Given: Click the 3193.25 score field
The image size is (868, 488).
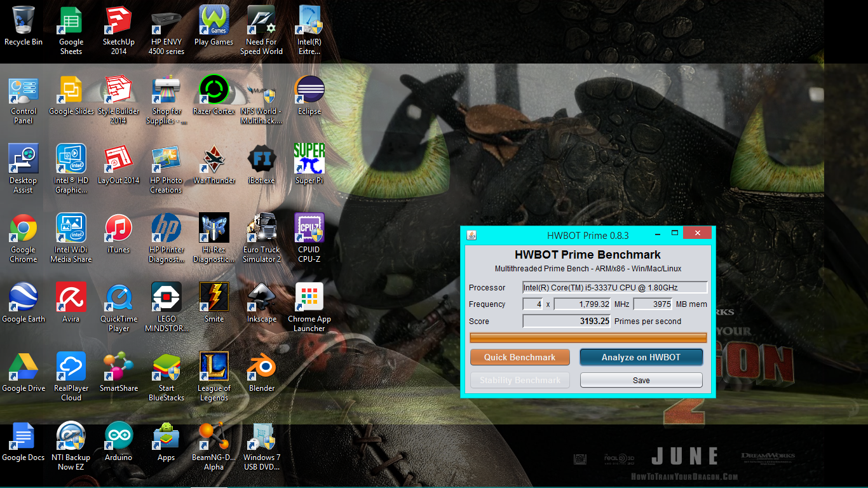Looking at the screenshot, I should click(x=567, y=321).
